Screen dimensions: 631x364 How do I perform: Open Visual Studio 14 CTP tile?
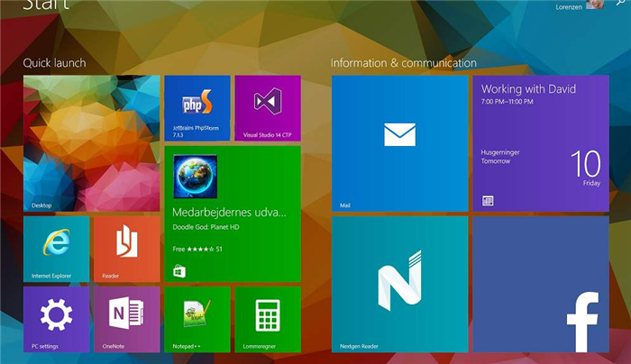[268, 108]
